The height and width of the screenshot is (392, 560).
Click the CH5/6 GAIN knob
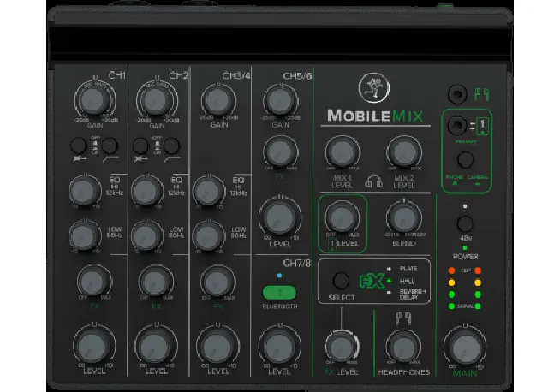coord(280,101)
